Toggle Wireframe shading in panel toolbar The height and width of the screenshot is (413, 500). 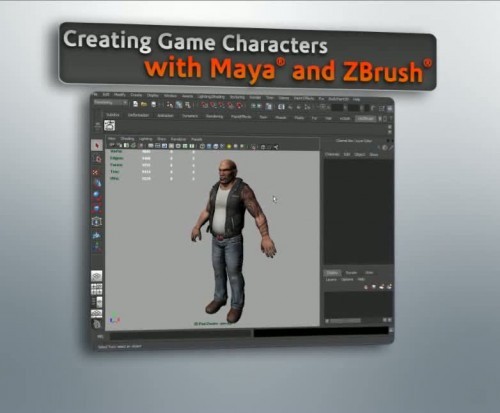pyautogui.click(x=202, y=146)
